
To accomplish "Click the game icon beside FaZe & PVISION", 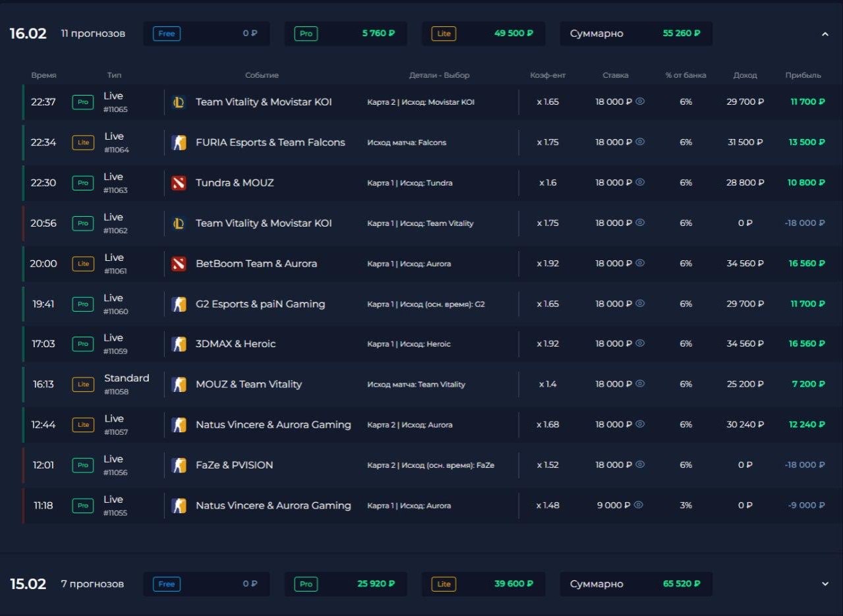I will [179, 465].
